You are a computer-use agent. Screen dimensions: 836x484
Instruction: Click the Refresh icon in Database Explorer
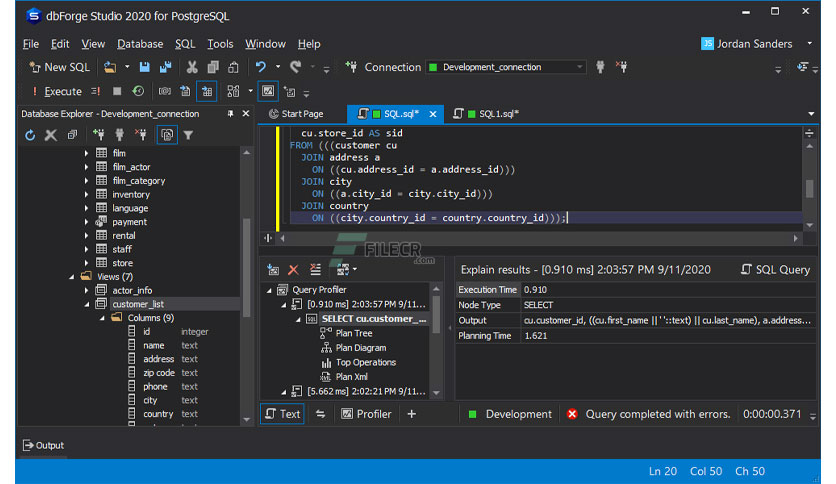30,135
